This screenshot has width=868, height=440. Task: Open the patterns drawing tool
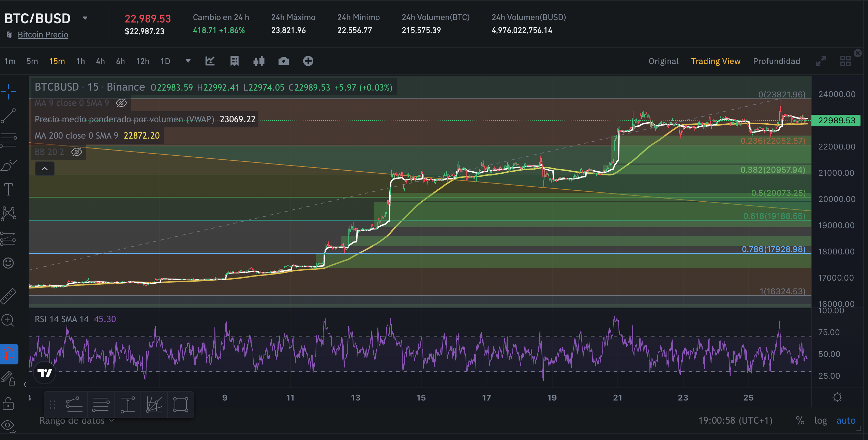9,214
